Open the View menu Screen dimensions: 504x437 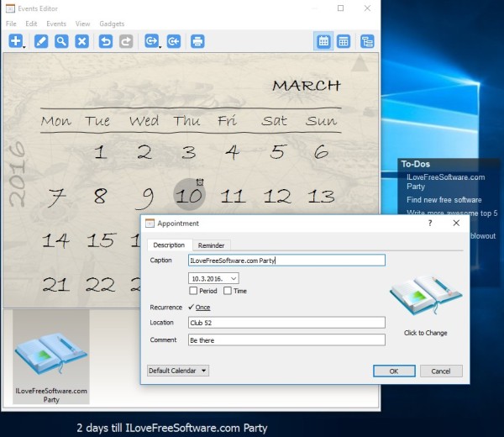[82, 24]
